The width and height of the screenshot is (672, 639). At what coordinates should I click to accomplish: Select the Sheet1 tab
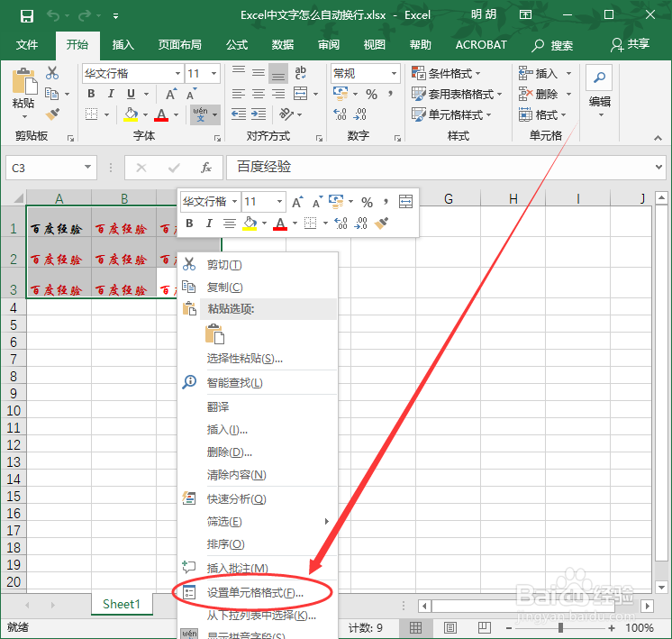tap(122, 604)
